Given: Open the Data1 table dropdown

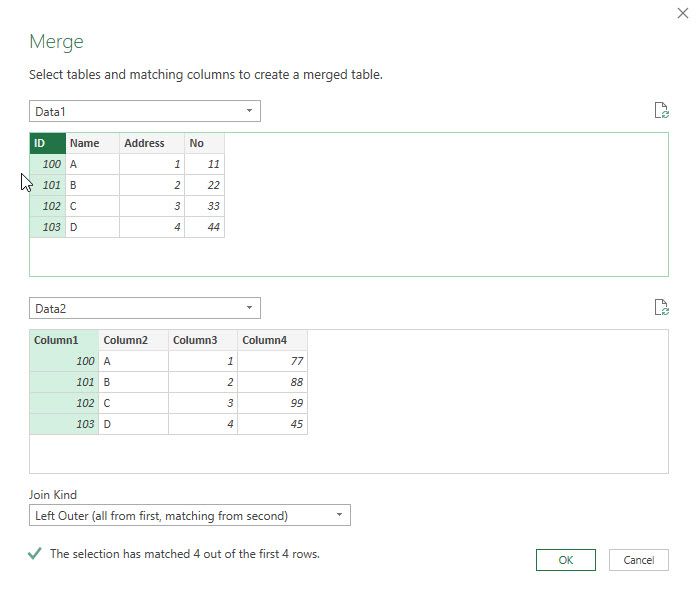Looking at the screenshot, I should coord(145,111).
